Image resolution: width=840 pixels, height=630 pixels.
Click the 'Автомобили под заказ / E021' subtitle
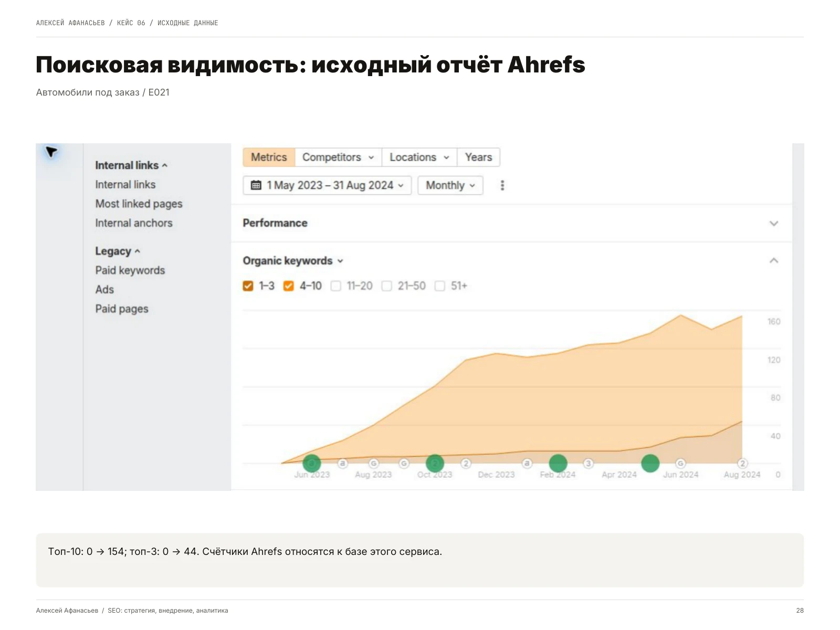pyautogui.click(x=103, y=92)
